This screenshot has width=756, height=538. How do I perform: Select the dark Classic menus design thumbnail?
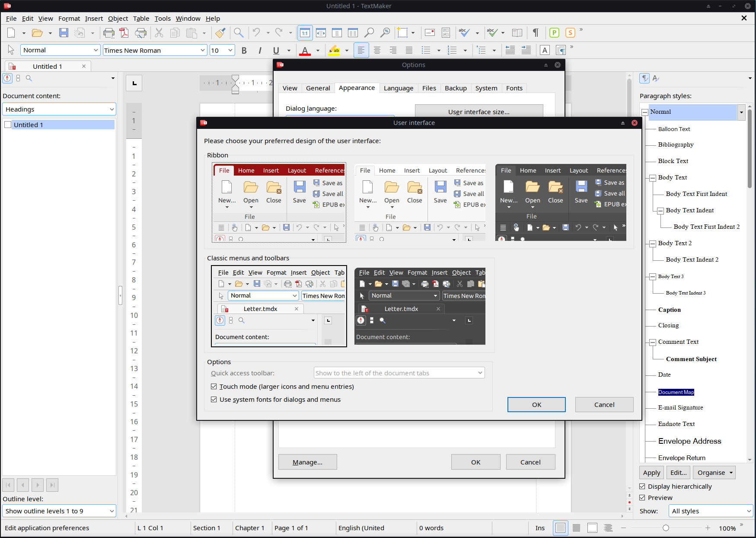(x=420, y=306)
